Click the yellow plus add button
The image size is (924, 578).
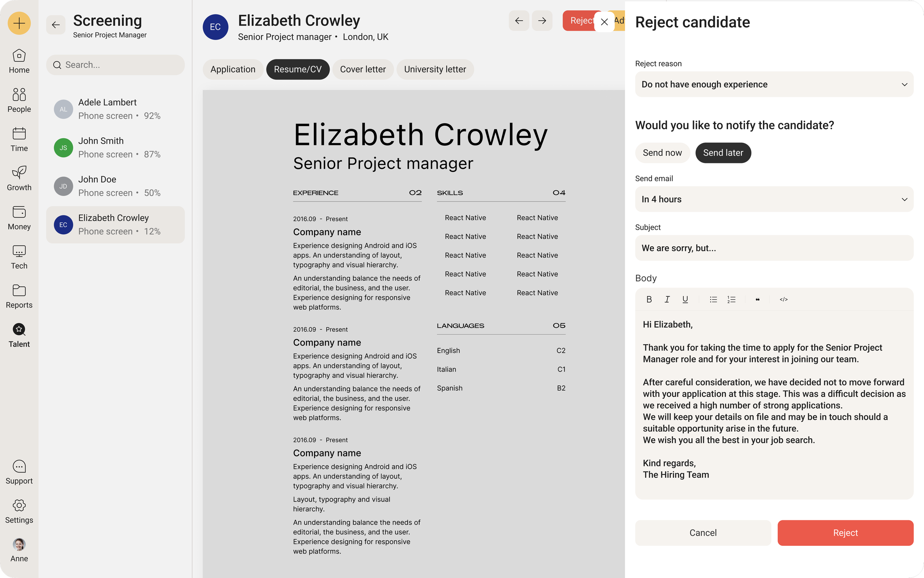coord(19,23)
